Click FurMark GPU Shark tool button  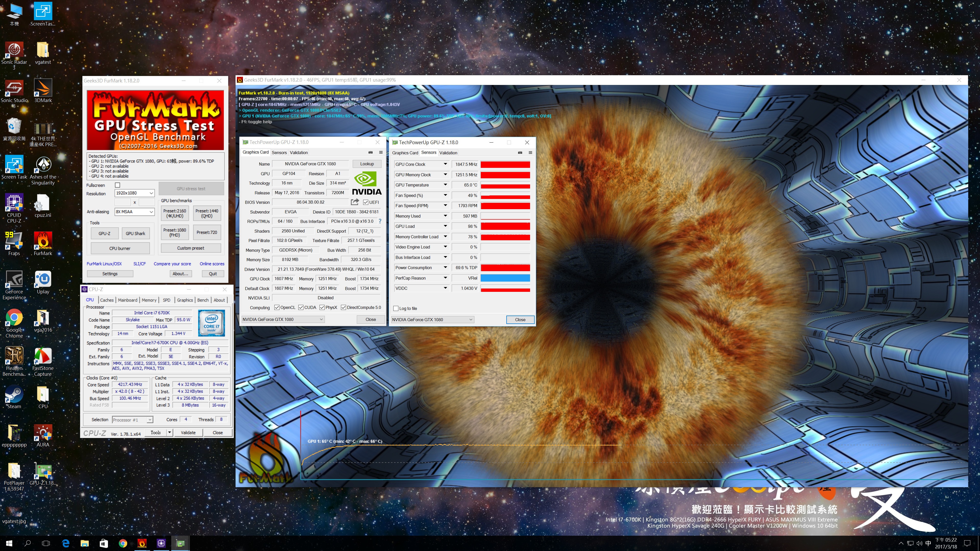(x=135, y=233)
